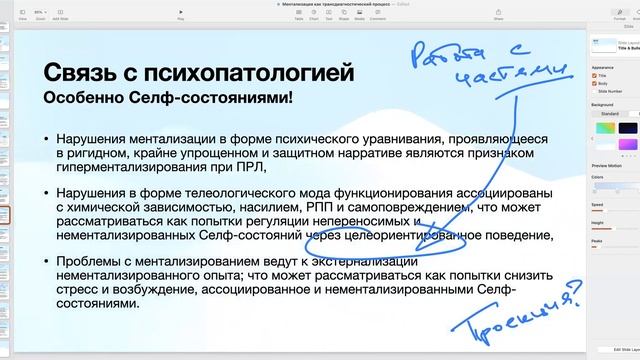Click the Add Slide toolbar icon
640x360 pixels.
(60, 13)
